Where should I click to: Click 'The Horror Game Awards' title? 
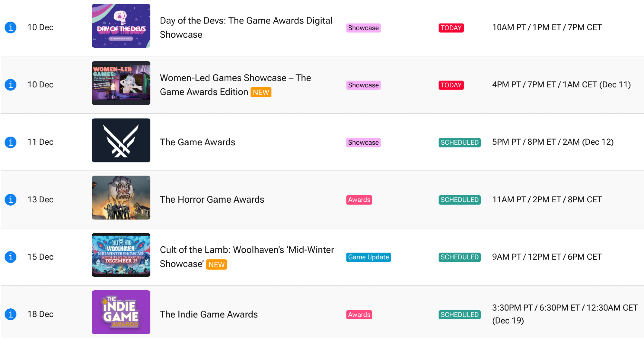[x=212, y=199]
